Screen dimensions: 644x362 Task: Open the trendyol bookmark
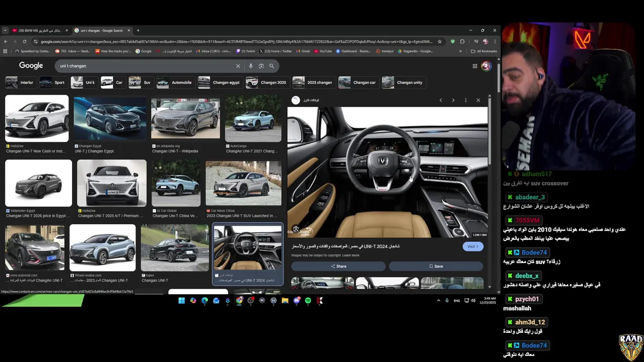384,51
